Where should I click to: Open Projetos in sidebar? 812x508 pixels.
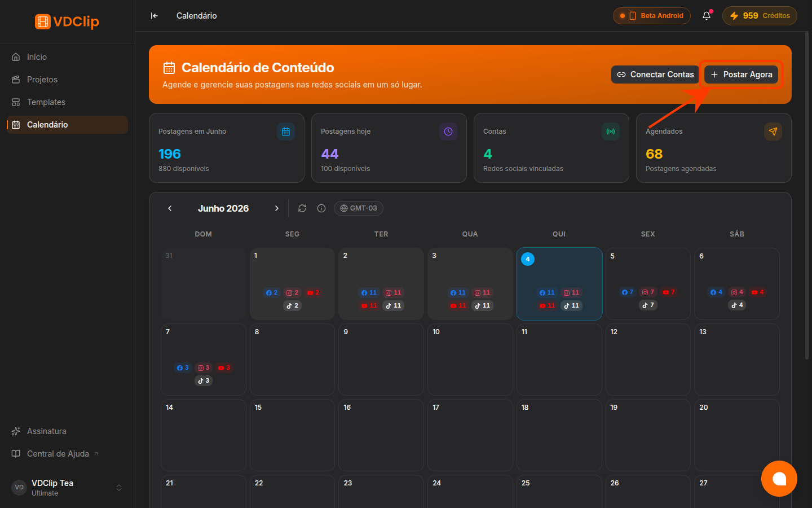[x=68, y=80]
